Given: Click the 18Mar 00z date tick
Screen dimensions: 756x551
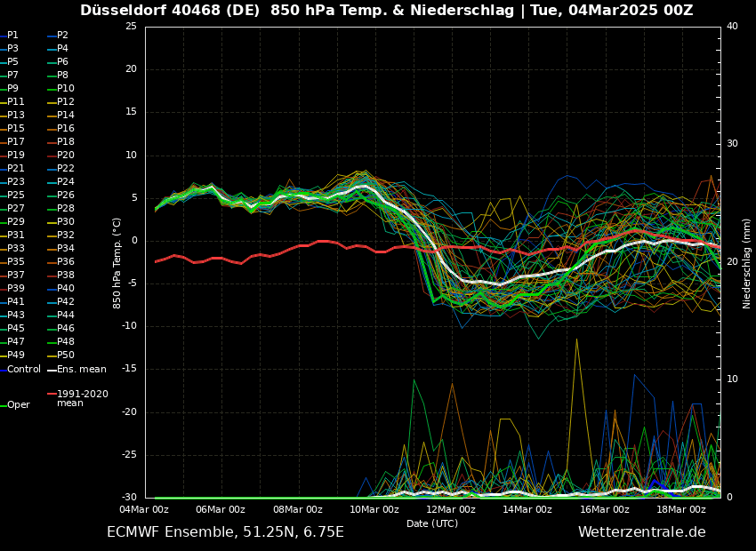Looking at the screenshot, I should point(680,509).
